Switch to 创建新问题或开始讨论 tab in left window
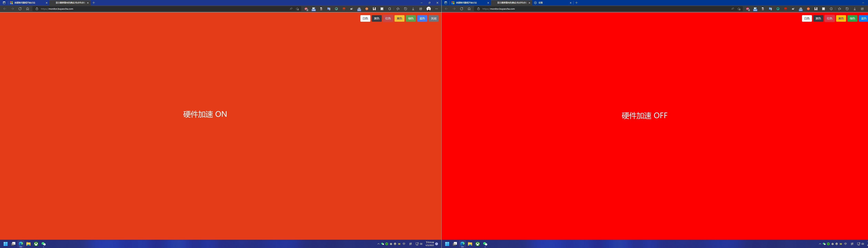Viewport: 868px width, 248px height. (x=27, y=3)
